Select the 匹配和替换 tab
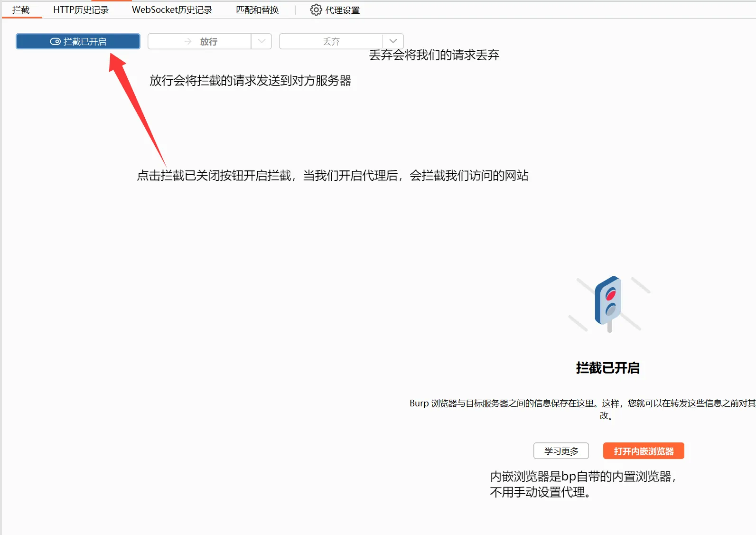 tap(257, 10)
